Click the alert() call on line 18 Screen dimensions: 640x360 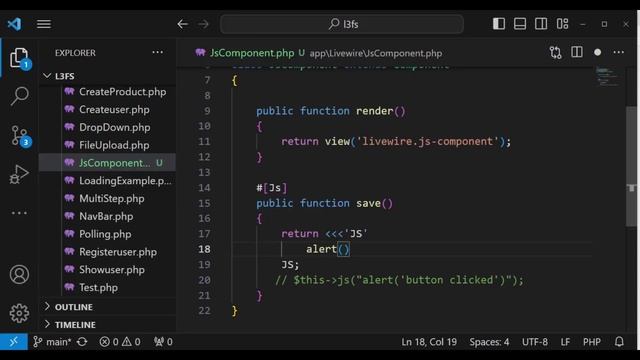click(x=328, y=249)
